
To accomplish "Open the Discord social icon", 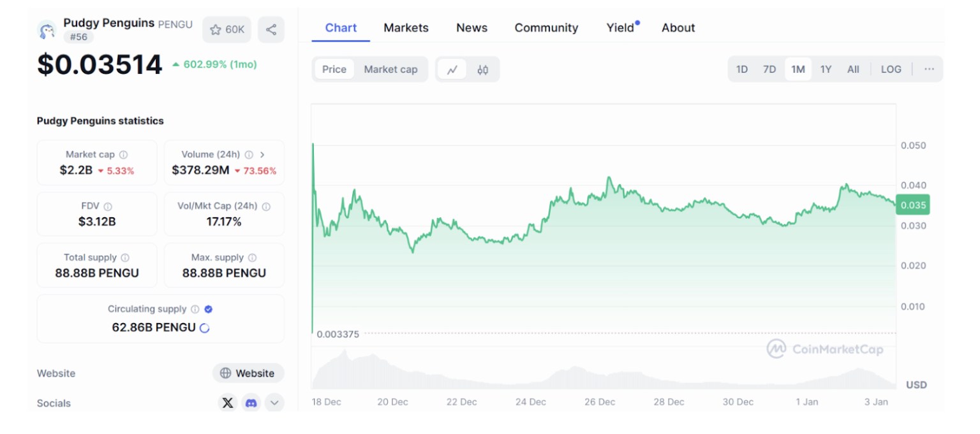I will tap(251, 403).
